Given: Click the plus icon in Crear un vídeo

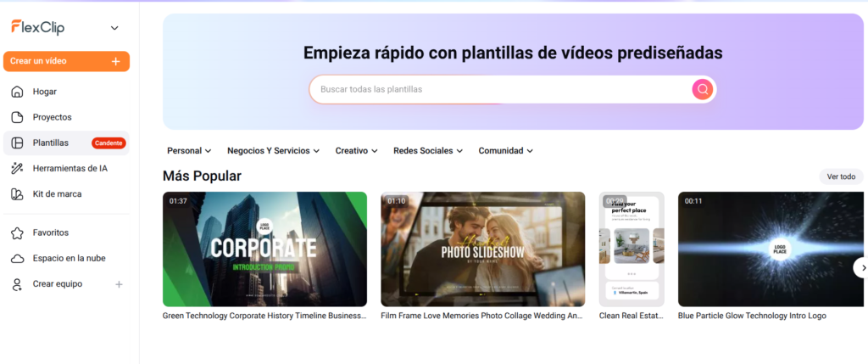Looking at the screenshot, I should 115,61.
